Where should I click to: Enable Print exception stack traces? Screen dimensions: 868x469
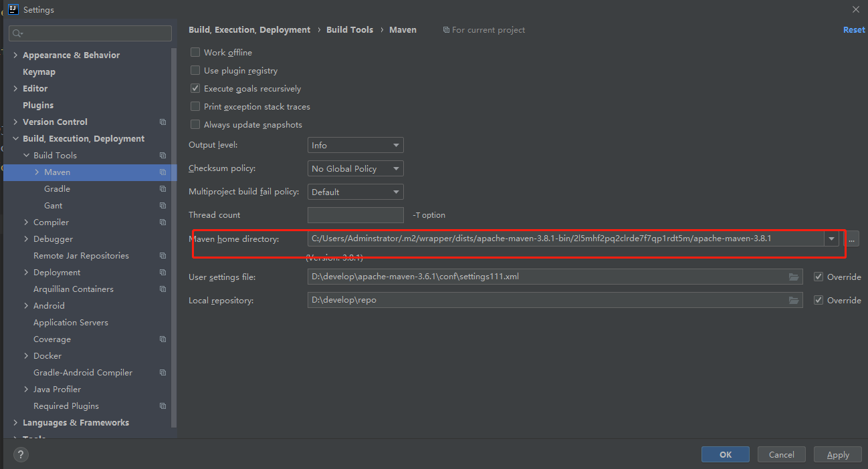(195, 106)
